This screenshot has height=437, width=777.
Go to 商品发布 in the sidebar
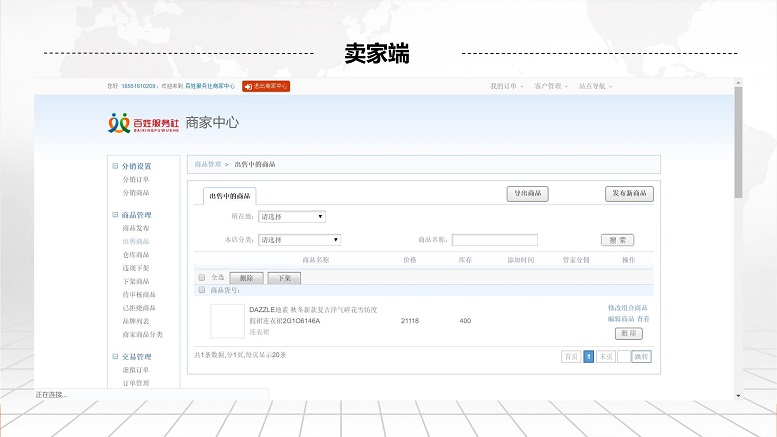point(136,228)
